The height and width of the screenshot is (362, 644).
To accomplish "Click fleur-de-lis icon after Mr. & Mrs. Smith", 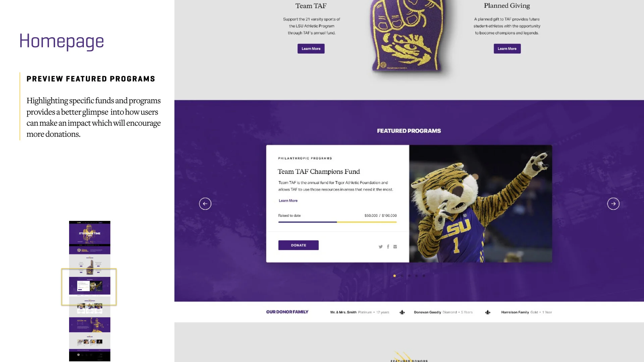I will point(402,312).
